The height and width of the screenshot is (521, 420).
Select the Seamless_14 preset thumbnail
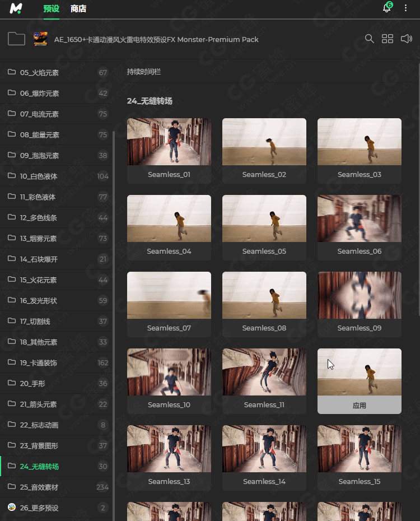264,449
